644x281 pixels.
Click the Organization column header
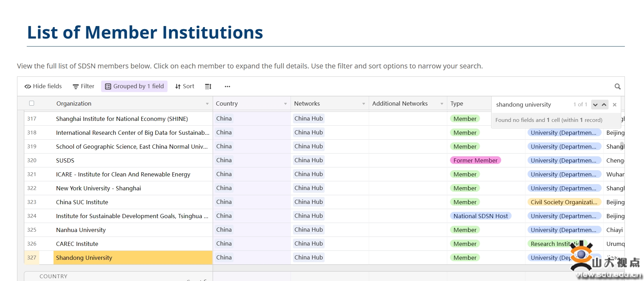click(x=74, y=104)
